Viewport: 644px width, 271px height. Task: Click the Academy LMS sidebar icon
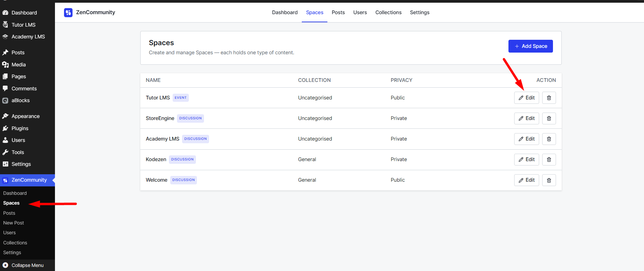coord(5,37)
